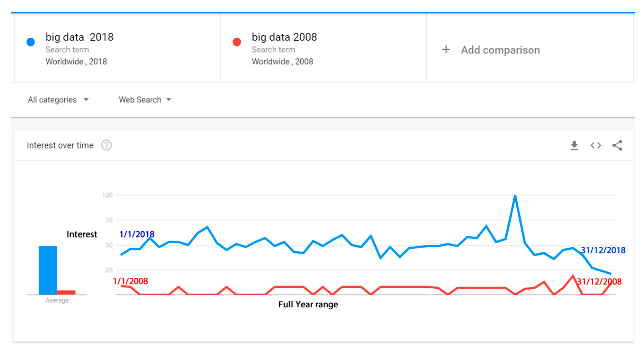644x353 pixels.
Task: Select the big data 2018 search term
Action: (x=80, y=37)
